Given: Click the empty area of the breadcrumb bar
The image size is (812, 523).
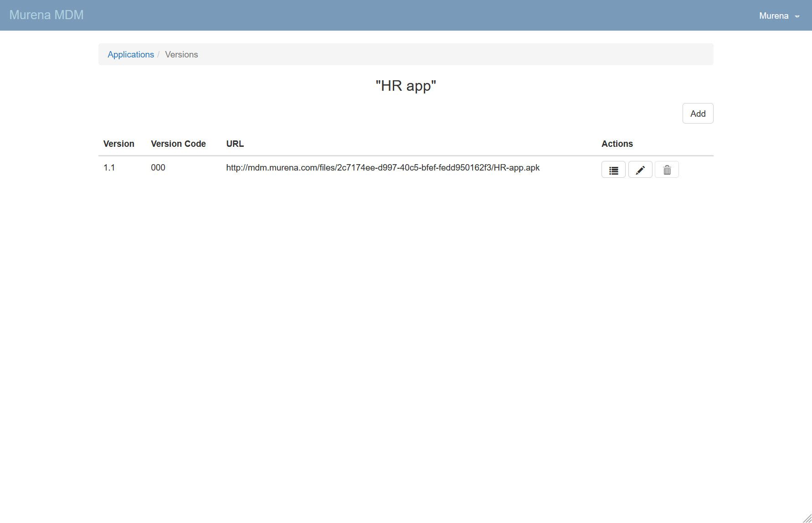Looking at the screenshot, I should (x=456, y=54).
